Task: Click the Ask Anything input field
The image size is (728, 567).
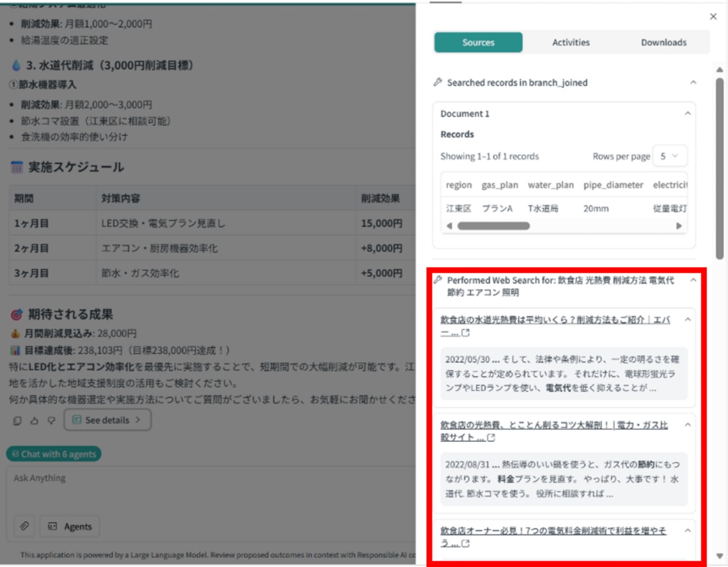Action: coord(182,480)
